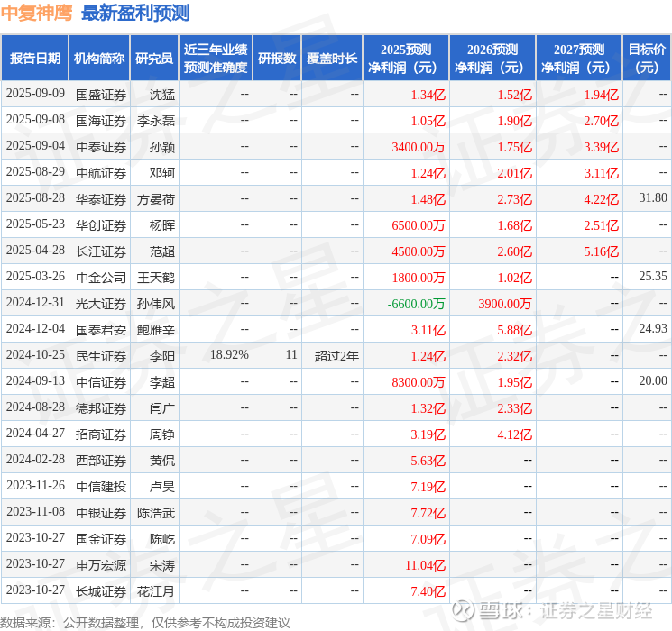Click the 光大证券 institution cell

(101, 304)
